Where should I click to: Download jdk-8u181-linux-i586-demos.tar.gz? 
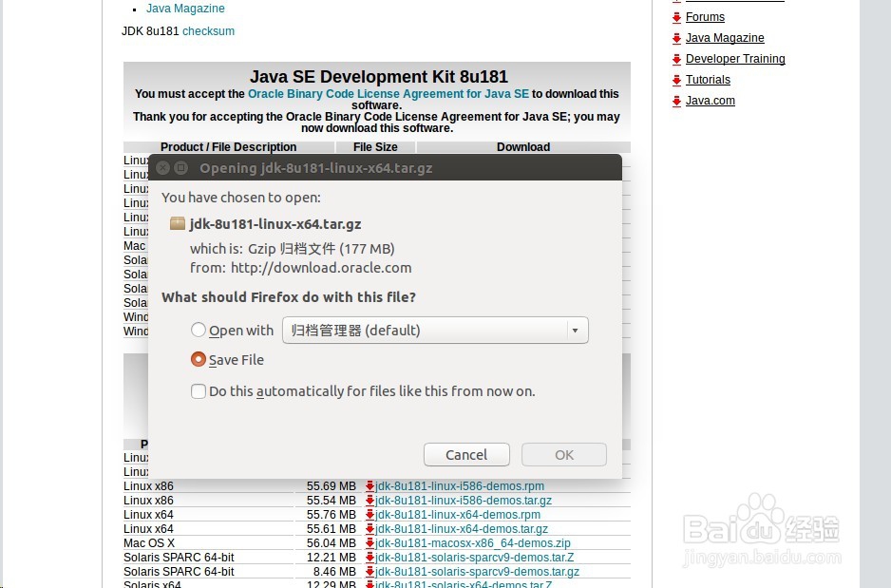(x=464, y=501)
